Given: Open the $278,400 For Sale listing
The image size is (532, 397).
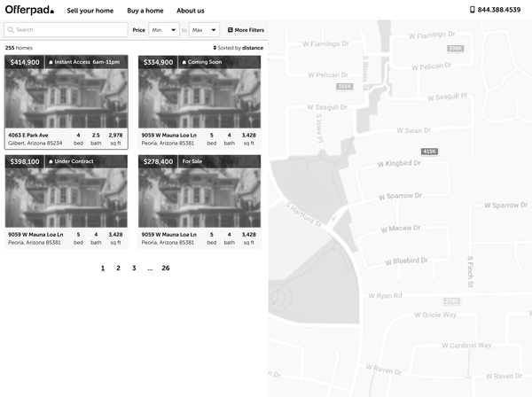Looking at the screenshot, I should [199, 201].
